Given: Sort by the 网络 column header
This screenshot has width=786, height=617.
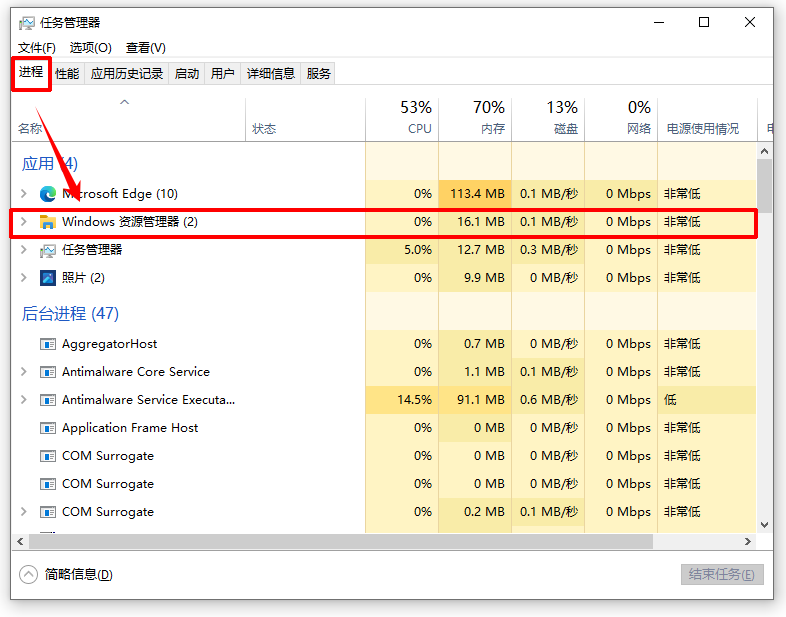Looking at the screenshot, I should click(621, 119).
